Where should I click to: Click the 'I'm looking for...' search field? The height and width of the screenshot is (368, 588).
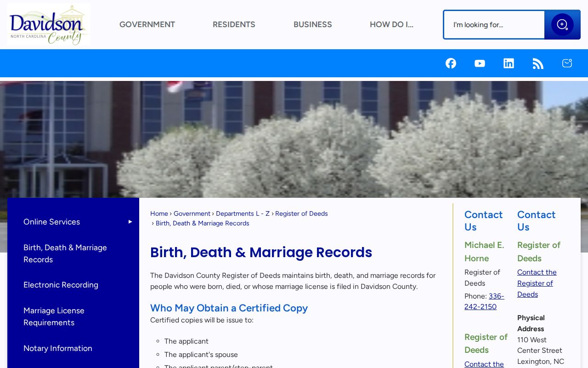[494, 25]
